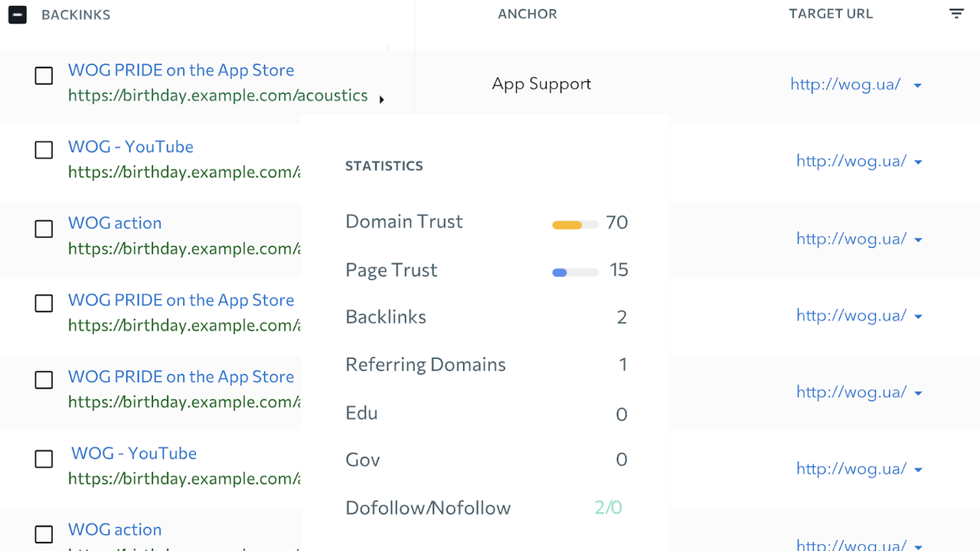Click the TARGET URL column header

(831, 14)
